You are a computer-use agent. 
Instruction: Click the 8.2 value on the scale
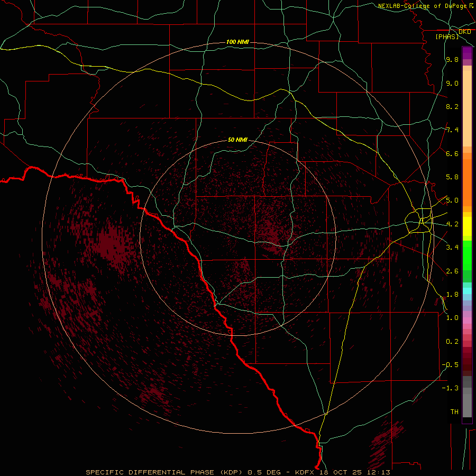click(x=452, y=106)
